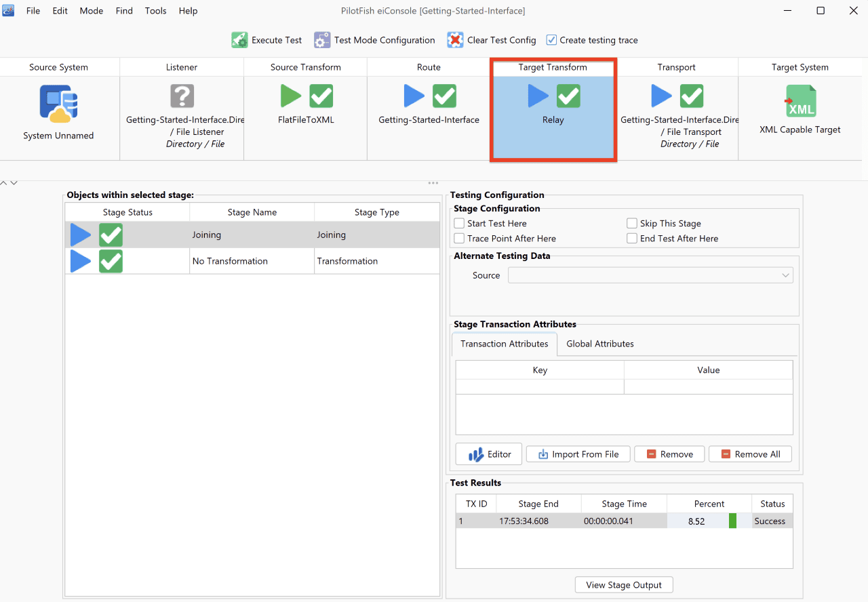Click the PilotFish application icon in title bar
Image resolution: width=868 pixels, height=602 pixels.
[x=8, y=11]
